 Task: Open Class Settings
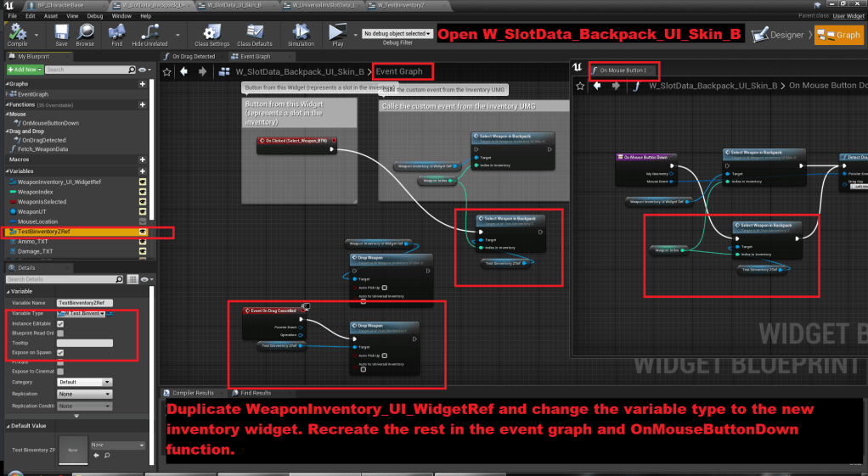[x=211, y=35]
